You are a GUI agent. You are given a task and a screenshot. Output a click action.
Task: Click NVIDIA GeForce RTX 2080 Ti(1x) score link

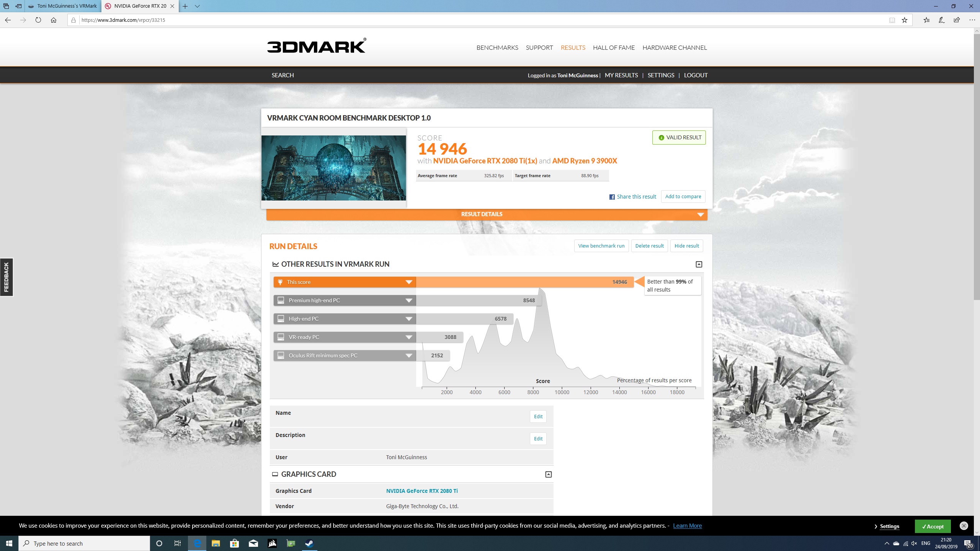pyautogui.click(x=485, y=161)
